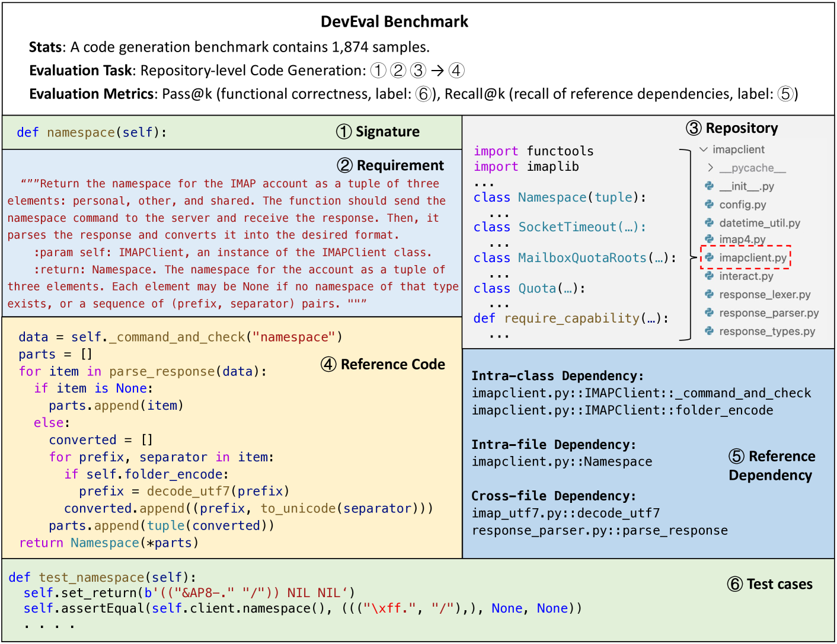Click the Reference Code heading
The image size is (837, 644).
(392, 365)
